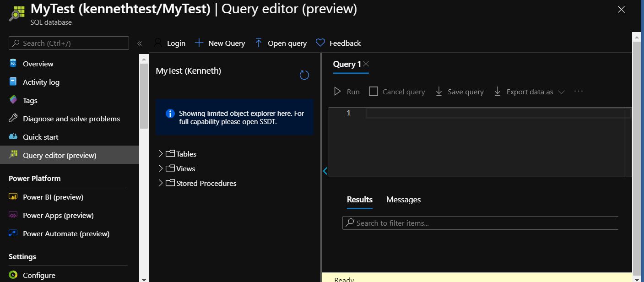Viewport: 644px width, 282px height.
Task: Click the info icon in the SSDT notice
Action: 170,114
